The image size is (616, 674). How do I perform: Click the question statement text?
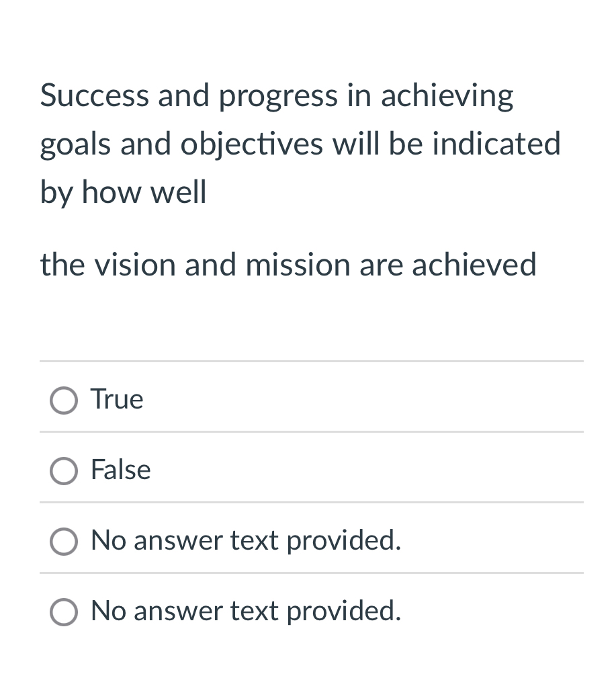(300, 143)
